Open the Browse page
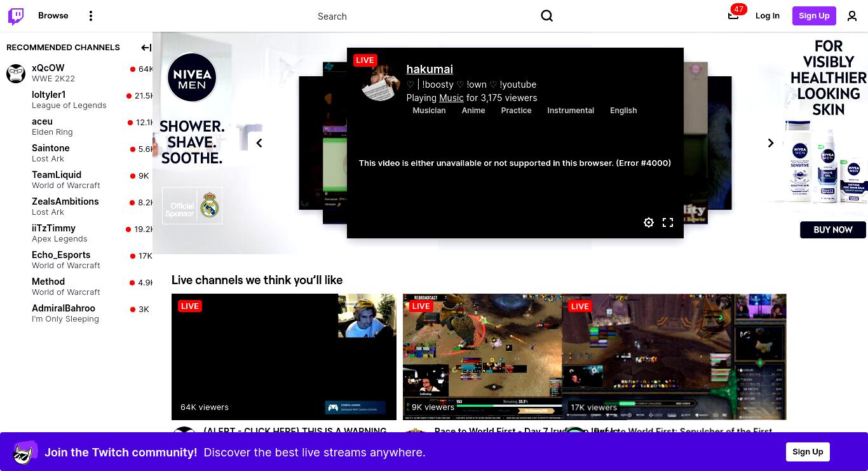Screen dimensions: 868x471 53,16
